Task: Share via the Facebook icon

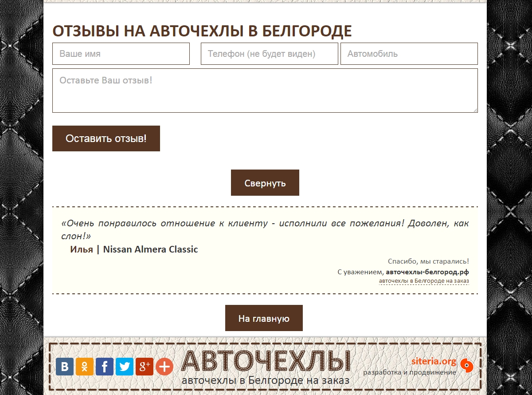Action: click(x=105, y=367)
